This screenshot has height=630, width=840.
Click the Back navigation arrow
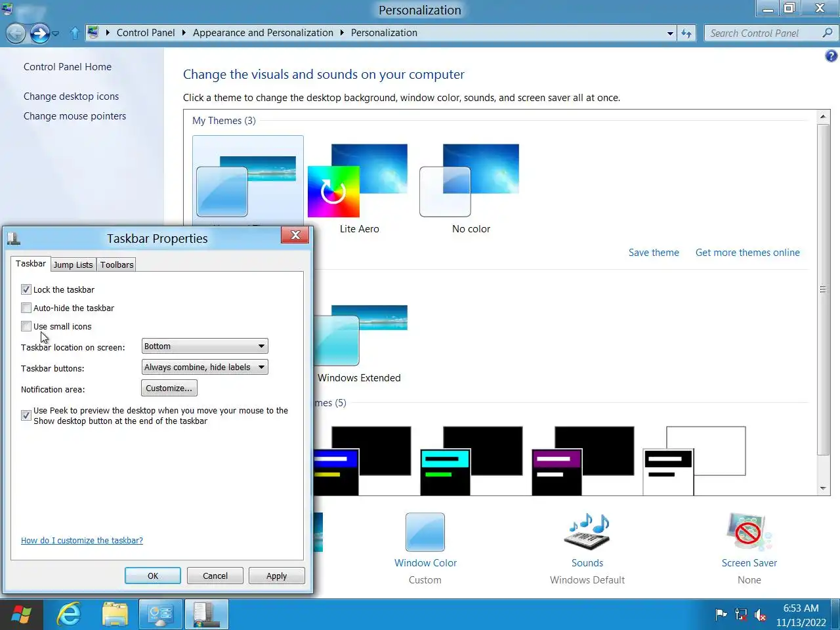point(16,33)
